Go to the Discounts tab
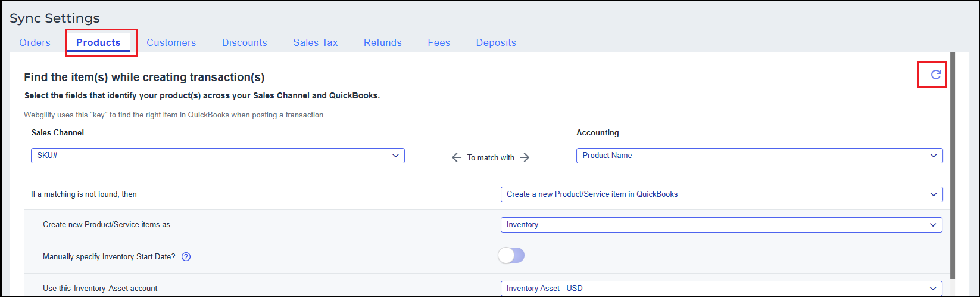Viewport: 980px width, 297px height. pyautogui.click(x=244, y=43)
